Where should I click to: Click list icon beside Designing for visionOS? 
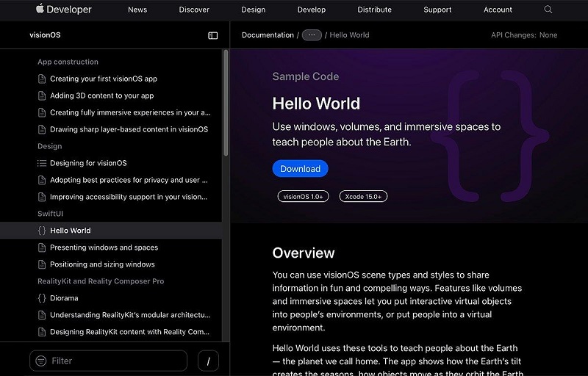[42, 163]
